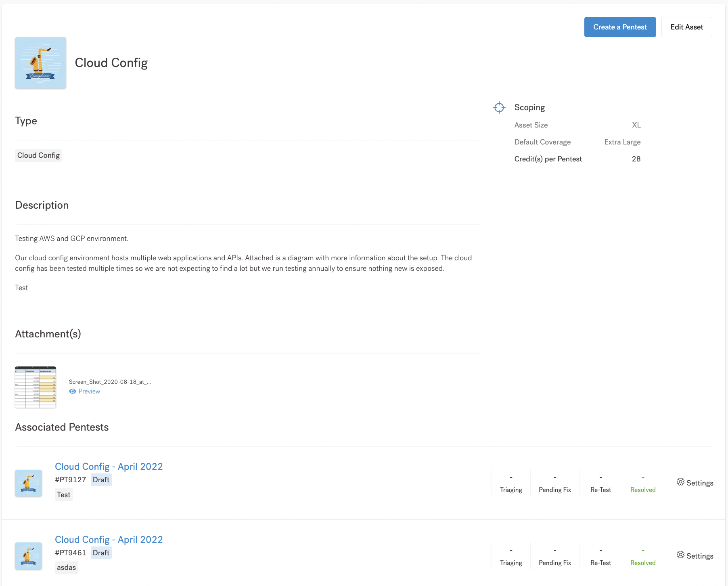Viewport: 728px width, 586px height.
Task: Open second Cloud Config - April 2022 pentest link
Action: tap(109, 540)
